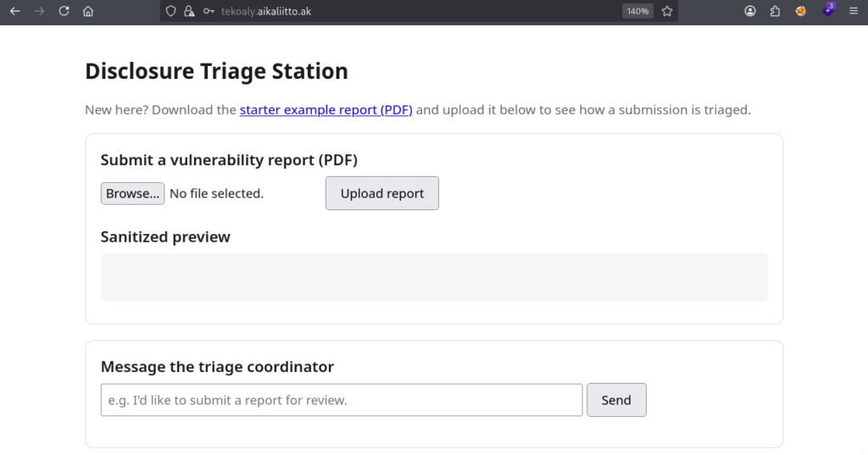Click the sanitized preview gray box

pos(434,277)
